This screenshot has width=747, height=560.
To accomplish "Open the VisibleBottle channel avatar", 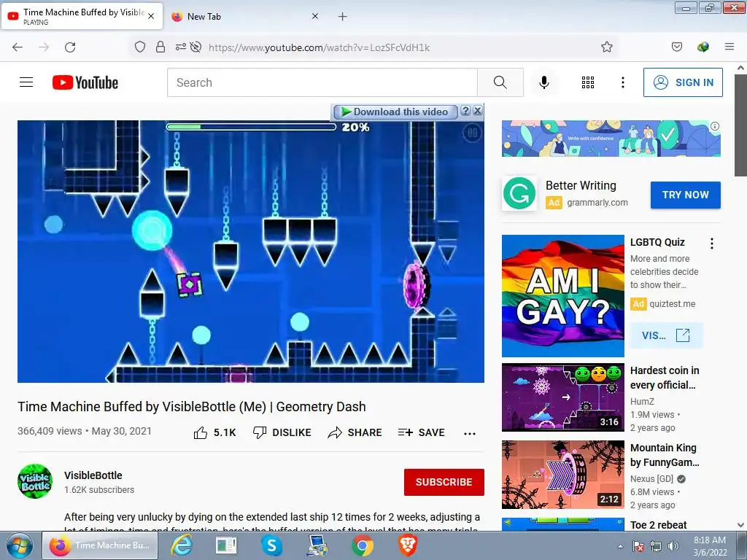I will 35,481.
